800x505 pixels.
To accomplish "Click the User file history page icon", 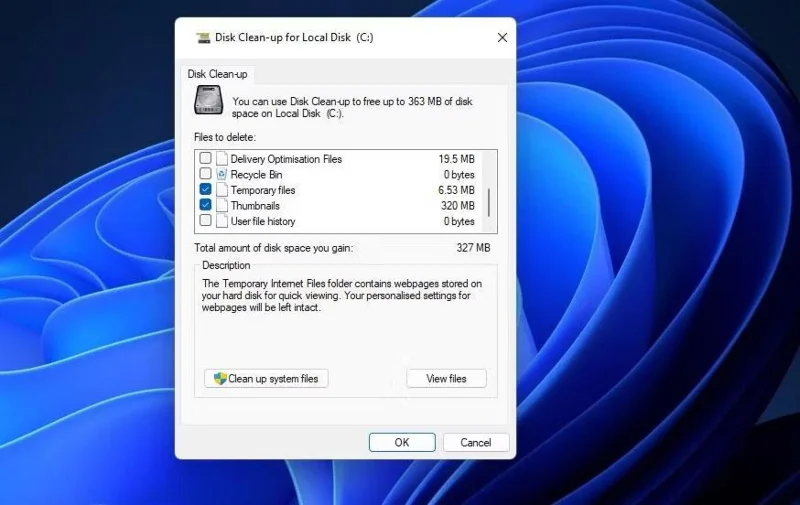I will pos(221,221).
